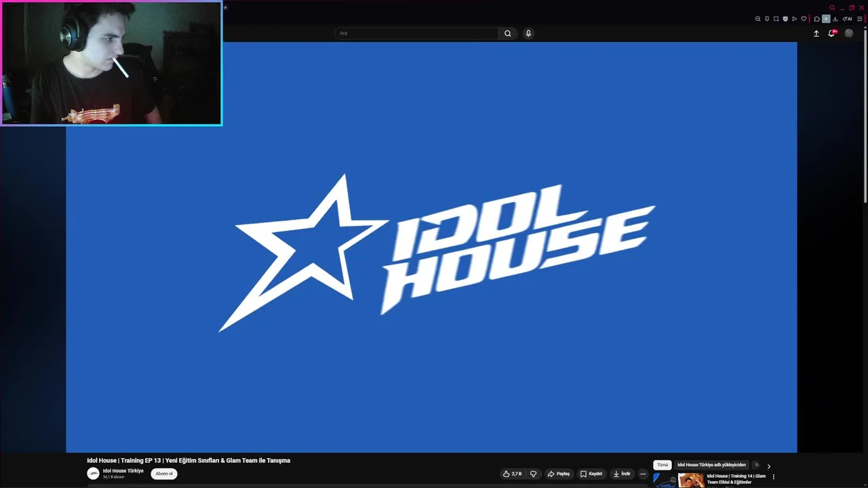Select the Tümü filter chip
Screen dimensions: 868x488
click(662, 465)
